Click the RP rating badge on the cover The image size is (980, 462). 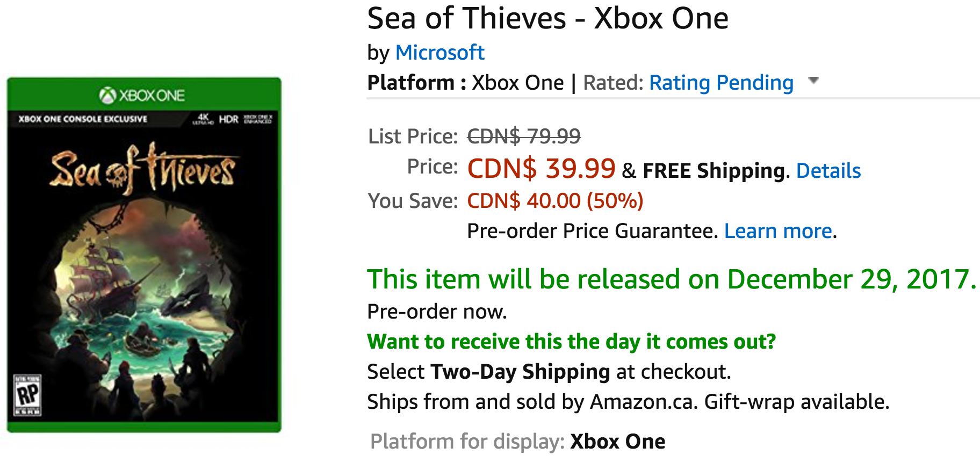(27, 396)
